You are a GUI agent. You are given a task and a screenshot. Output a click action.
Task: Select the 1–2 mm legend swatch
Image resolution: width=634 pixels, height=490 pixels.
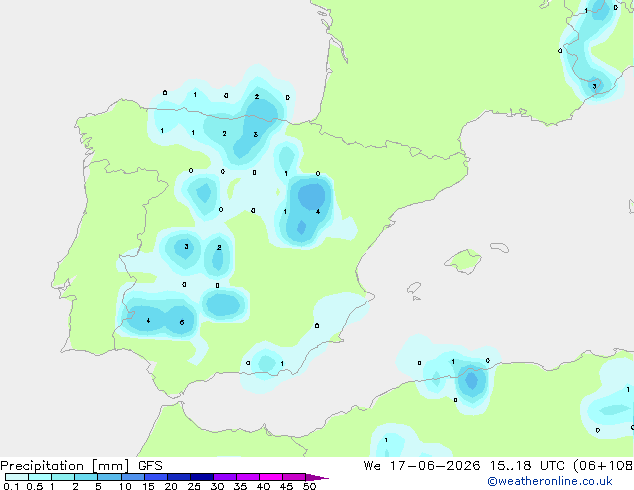click(x=63, y=477)
